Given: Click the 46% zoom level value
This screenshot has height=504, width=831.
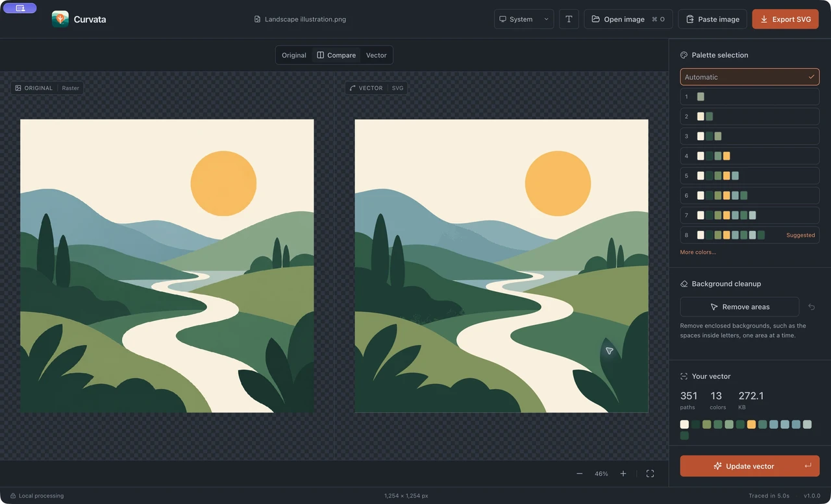Looking at the screenshot, I should click(601, 474).
